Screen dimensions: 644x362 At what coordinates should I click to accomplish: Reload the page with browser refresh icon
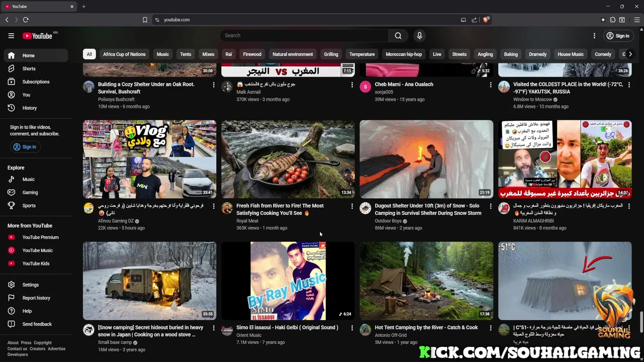(x=26, y=20)
